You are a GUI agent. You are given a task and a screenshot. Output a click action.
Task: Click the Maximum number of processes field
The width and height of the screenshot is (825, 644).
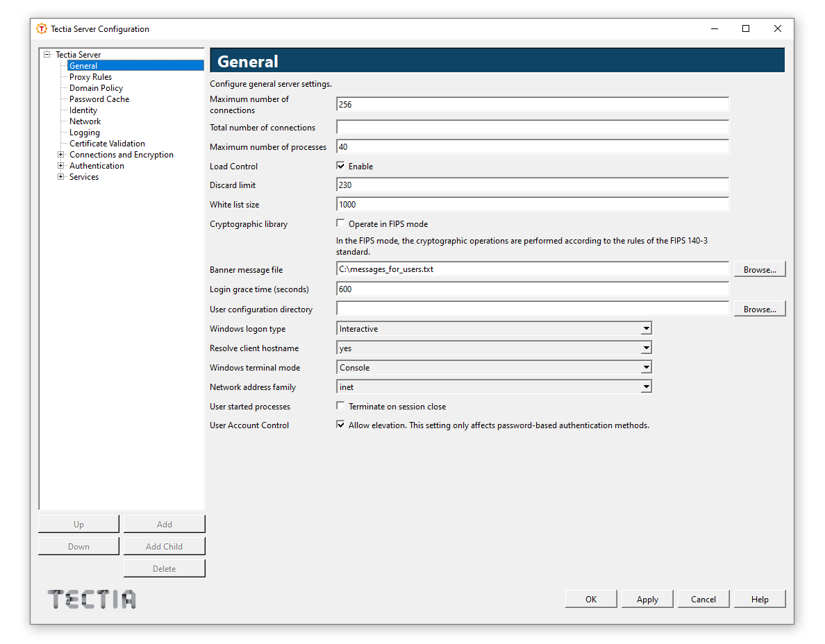pos(533,146)
